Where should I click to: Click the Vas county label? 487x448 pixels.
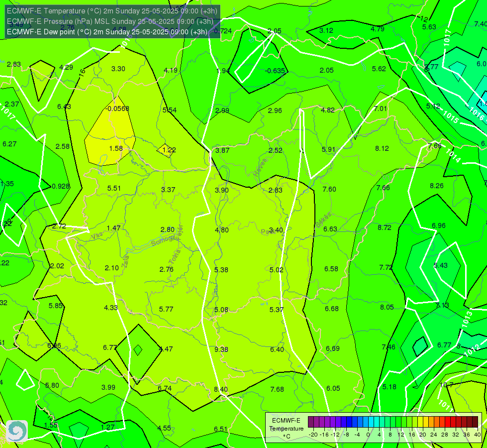pyautogui.click(x=97, y=236)
